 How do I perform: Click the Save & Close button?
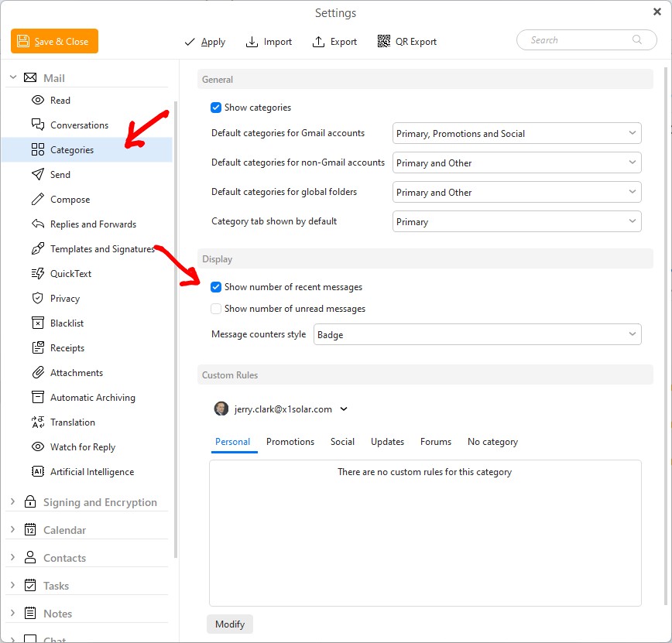(x=54, y=42)
